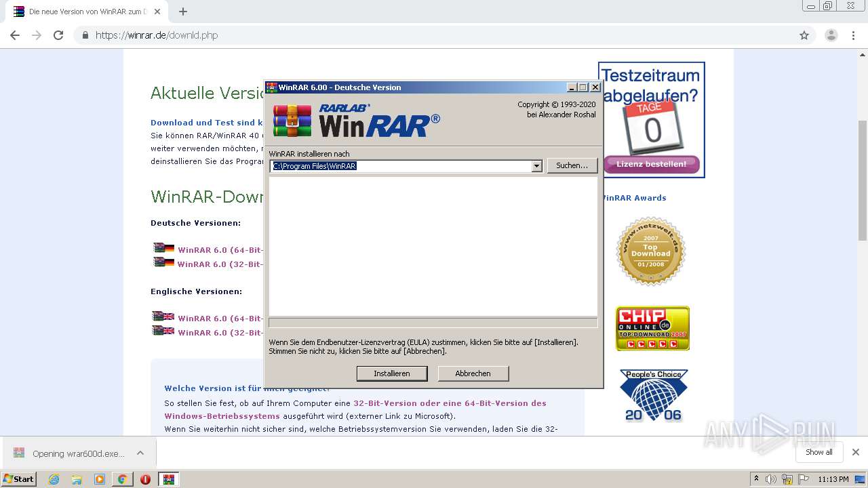Click the red Opera taskbar icon
868x488 pixels.
(145, 479)
